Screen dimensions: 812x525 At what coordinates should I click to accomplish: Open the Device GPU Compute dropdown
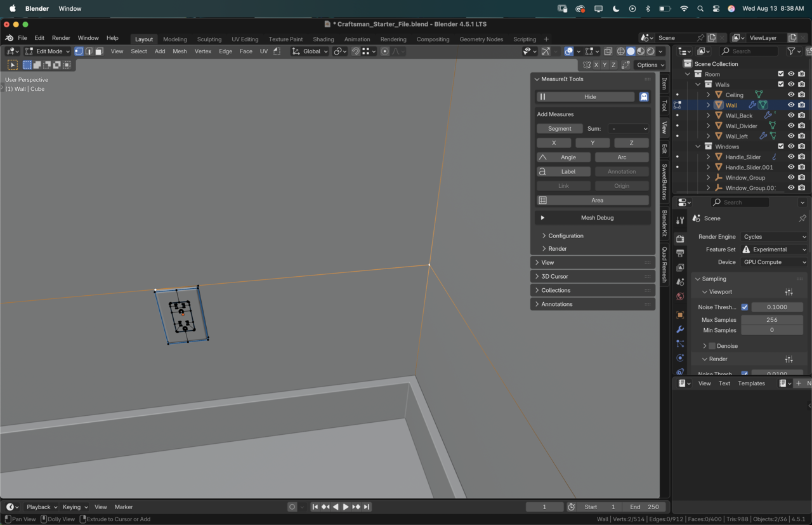[x=774, y=262]
